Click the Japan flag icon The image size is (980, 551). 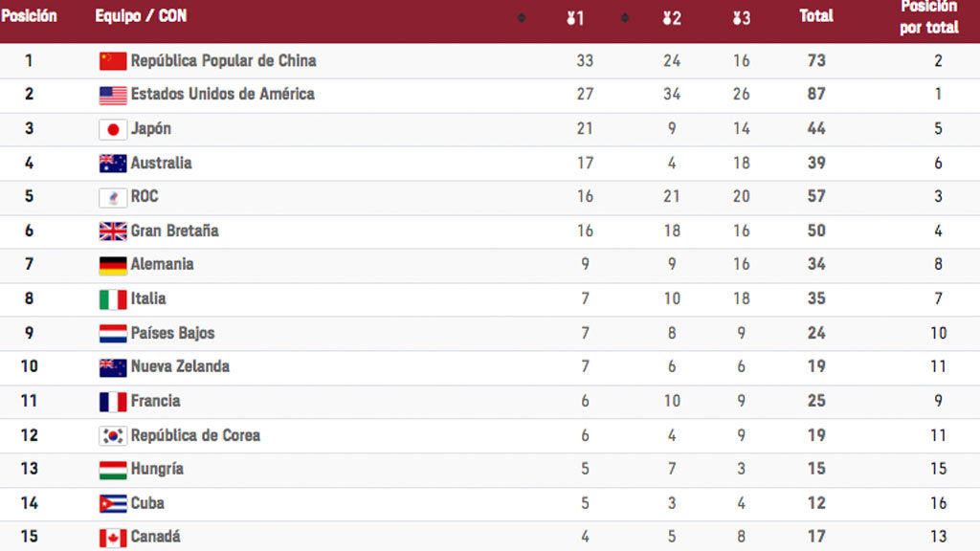(113, 129)
